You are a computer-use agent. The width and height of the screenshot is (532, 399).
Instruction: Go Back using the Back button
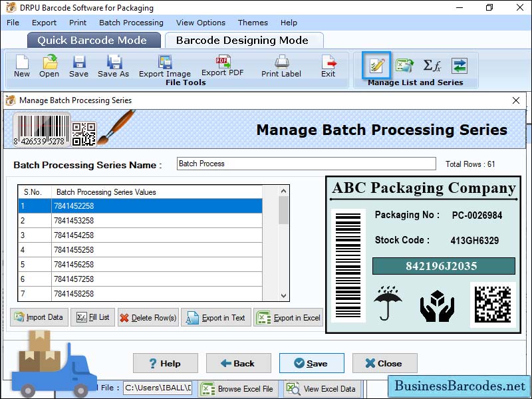click(238, 363)
